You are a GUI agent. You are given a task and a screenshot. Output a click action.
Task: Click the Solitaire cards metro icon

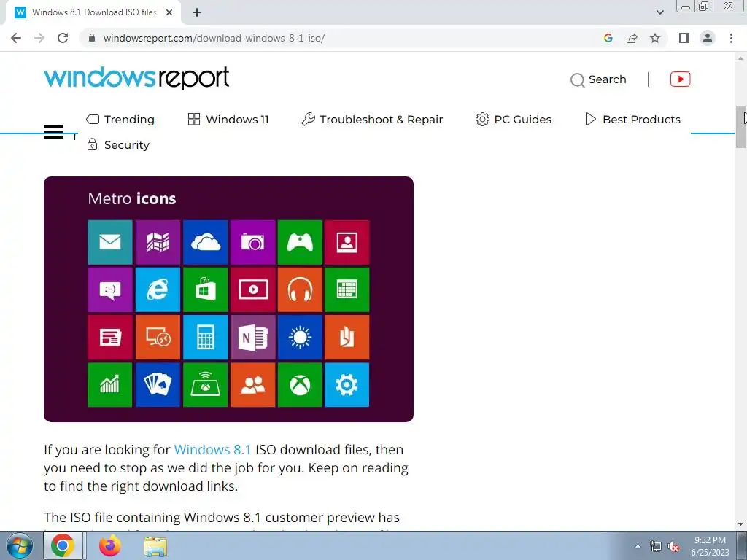pos(158,385)
